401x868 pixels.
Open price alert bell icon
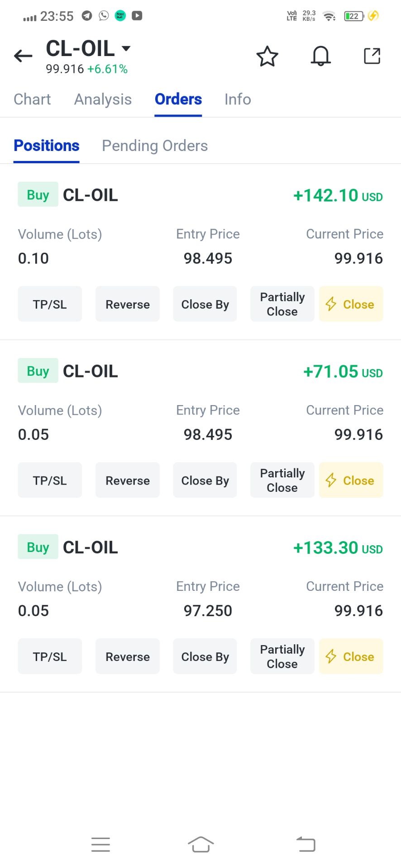point(320,57)
